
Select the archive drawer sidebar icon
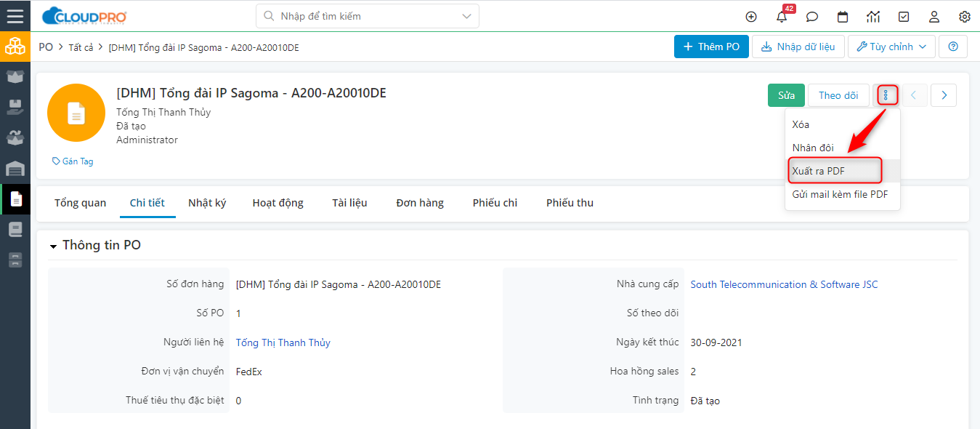click(15, 260)
